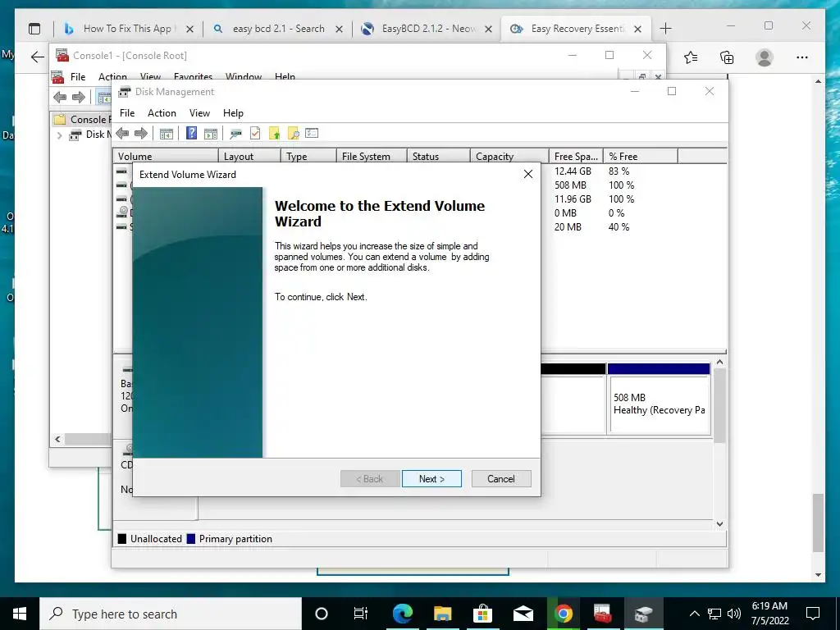Open browser Settings and more menu
The width and height of the screenshot is (840, 630).
coord(802,57)
